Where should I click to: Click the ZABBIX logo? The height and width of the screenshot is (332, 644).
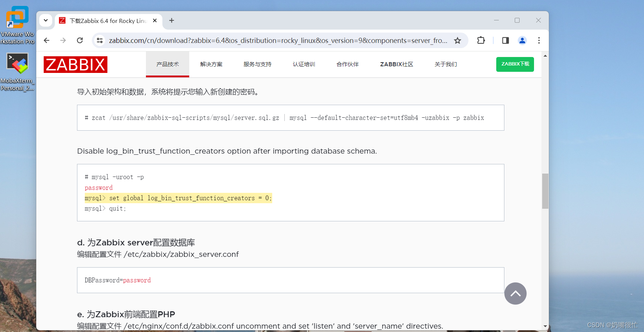click(x=76, y=64)
